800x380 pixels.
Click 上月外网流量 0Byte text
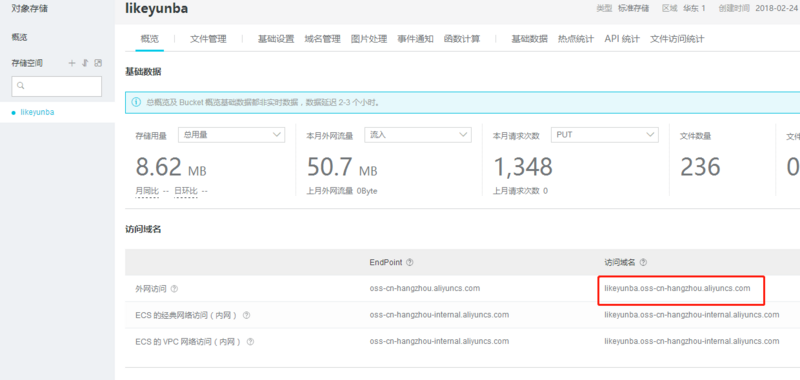tap(342, 191)
